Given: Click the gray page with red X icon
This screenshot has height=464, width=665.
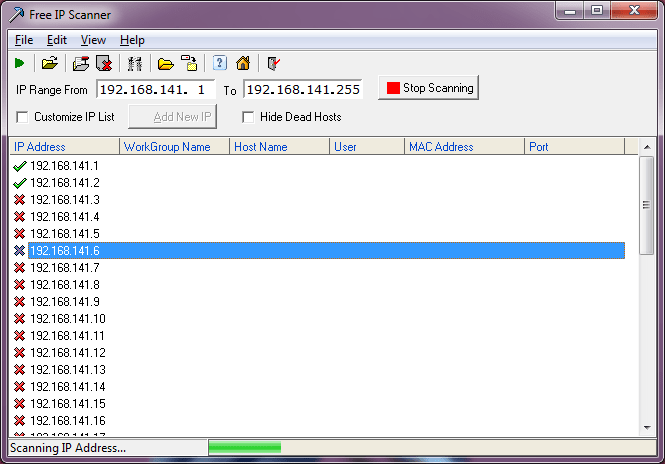Looking at the screenshot, I should 104,64.
